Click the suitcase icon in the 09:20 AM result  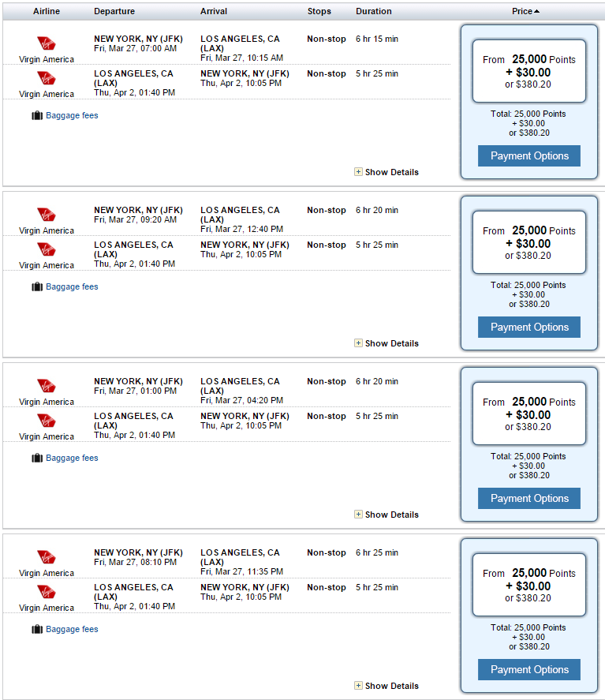(x=37, y=286)
